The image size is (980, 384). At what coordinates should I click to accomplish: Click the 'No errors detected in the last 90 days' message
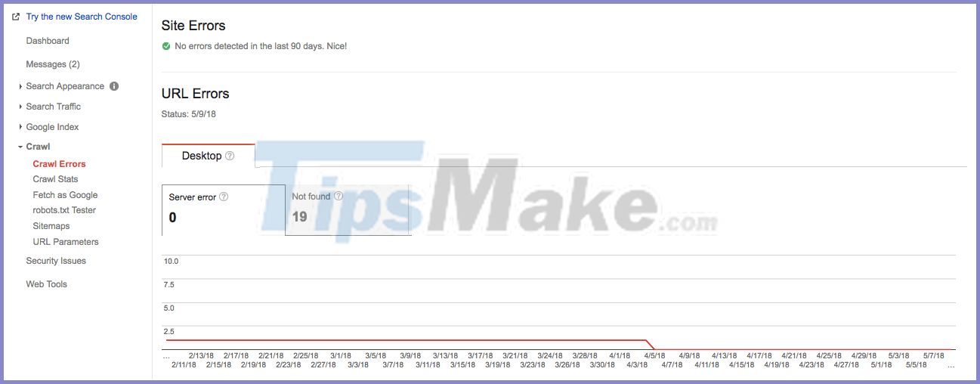coord(261,46)
